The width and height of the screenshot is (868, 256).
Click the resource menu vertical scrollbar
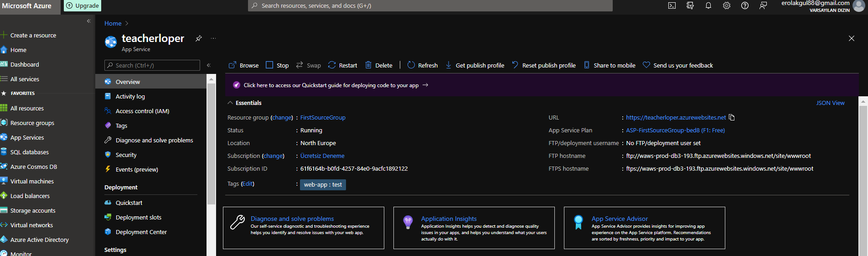click(x=211, y=146)
